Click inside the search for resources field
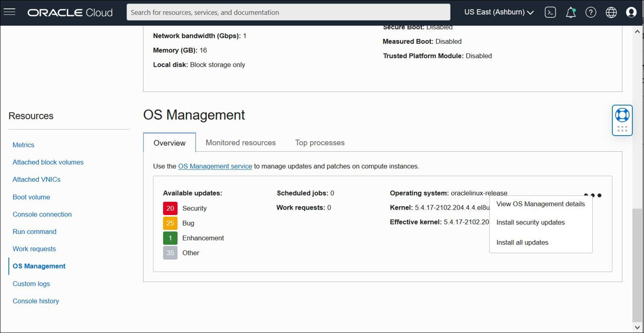The width and height of the screenshot is (644, 333). (288, 12)
